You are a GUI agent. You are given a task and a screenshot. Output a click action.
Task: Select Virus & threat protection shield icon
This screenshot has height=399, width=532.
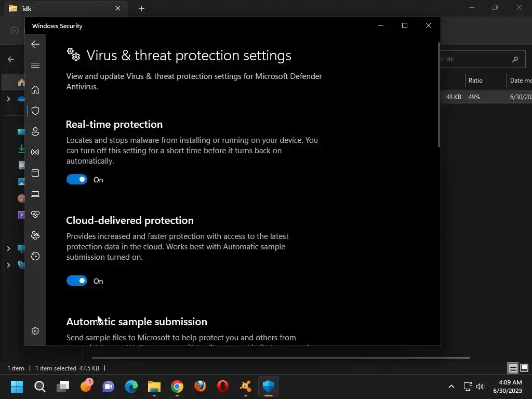click(35, 111)
